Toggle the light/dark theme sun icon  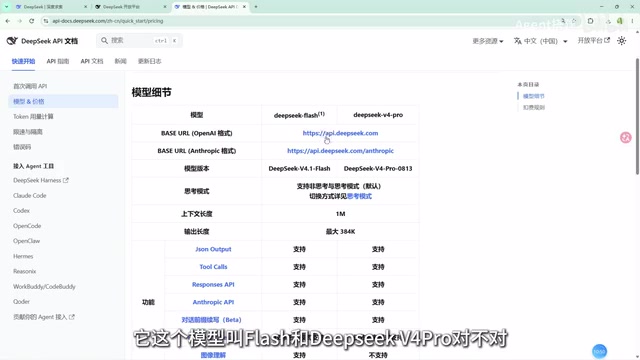coord(621,41)
